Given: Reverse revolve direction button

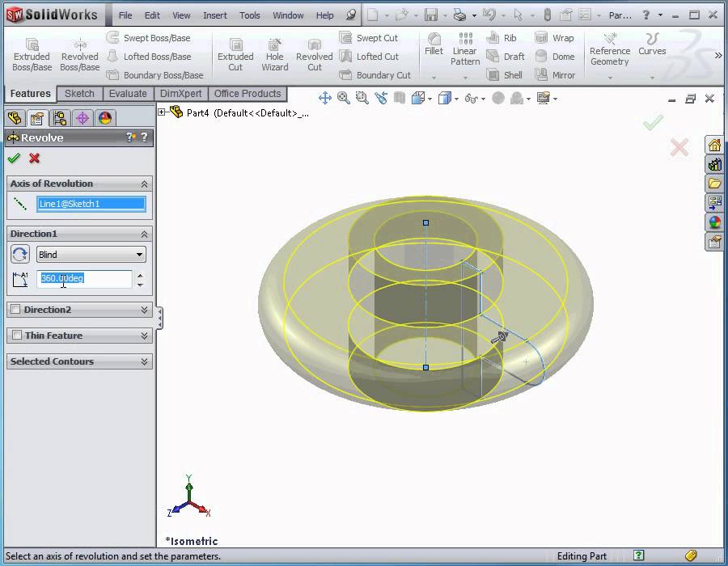Looking at the screenshot, I should pyautogui.click(x=20, y=254).
